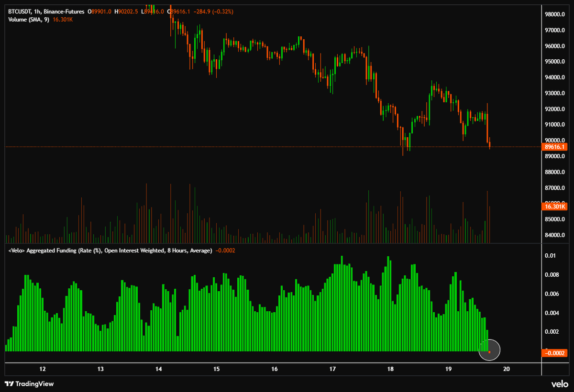Click date 15 on the time axis

coord(216,369)
